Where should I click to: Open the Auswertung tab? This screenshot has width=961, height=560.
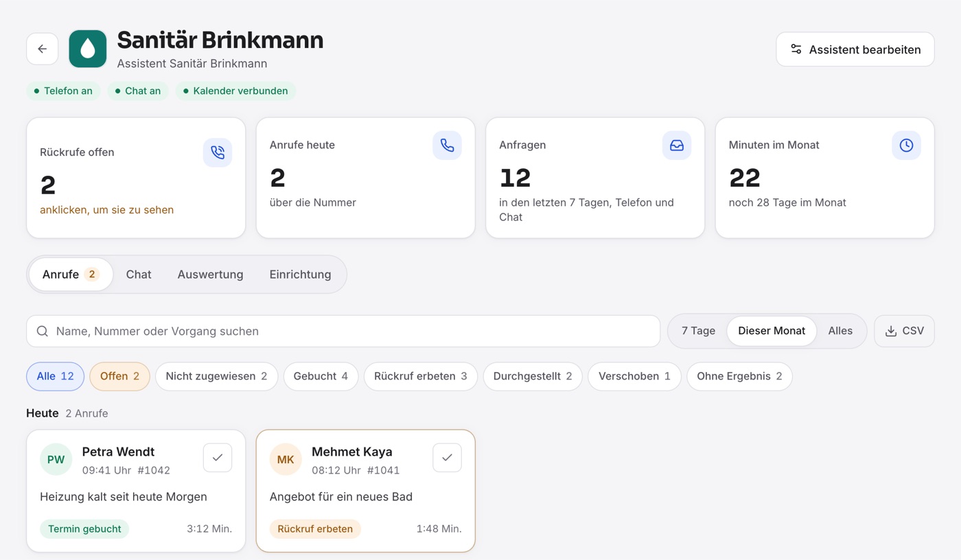coord(210,275)
